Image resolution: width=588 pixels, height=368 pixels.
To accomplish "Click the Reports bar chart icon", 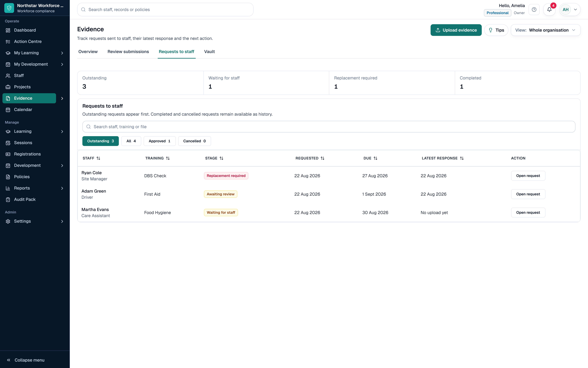I will 8,188.
